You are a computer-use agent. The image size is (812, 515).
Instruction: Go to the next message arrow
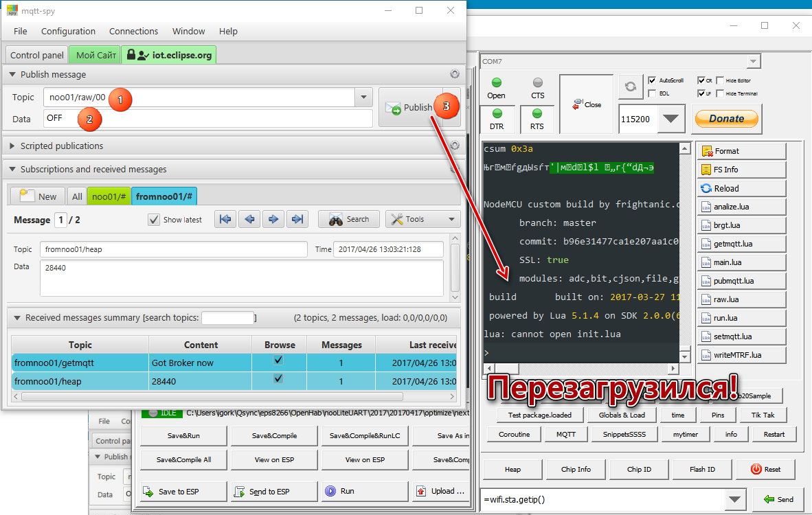coord(273,219)
